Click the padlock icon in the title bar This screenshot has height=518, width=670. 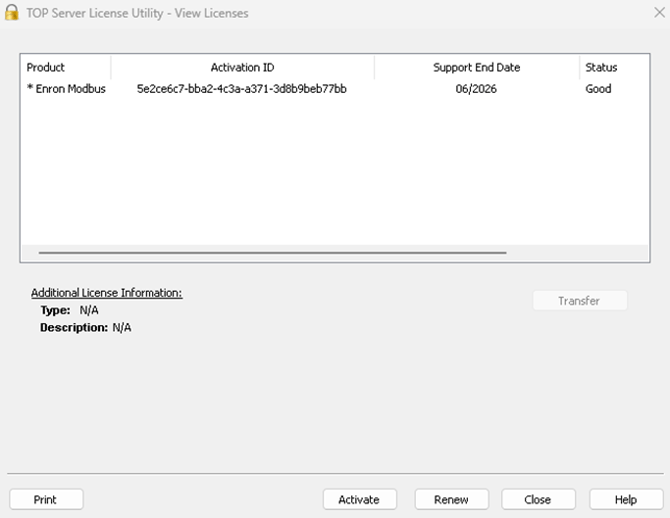click(x=12, y=13)
